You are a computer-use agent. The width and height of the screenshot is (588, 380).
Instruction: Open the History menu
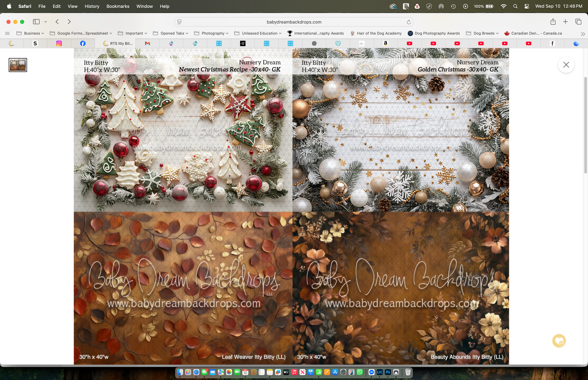[x=92, y=6]
